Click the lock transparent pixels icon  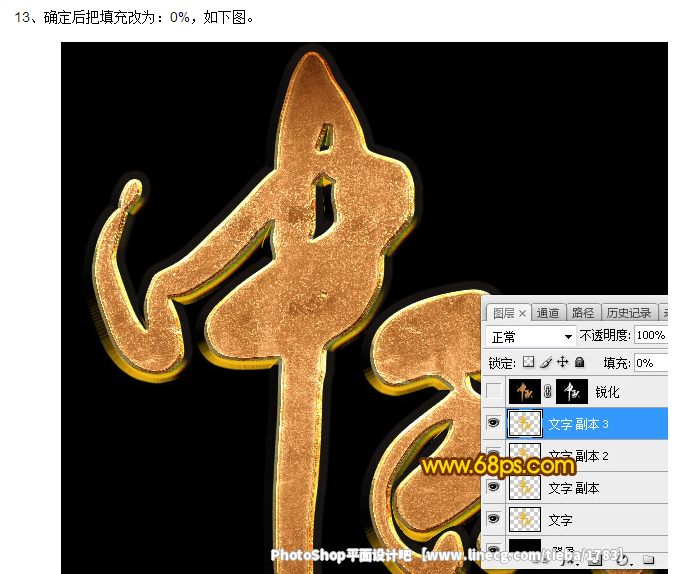530,362
